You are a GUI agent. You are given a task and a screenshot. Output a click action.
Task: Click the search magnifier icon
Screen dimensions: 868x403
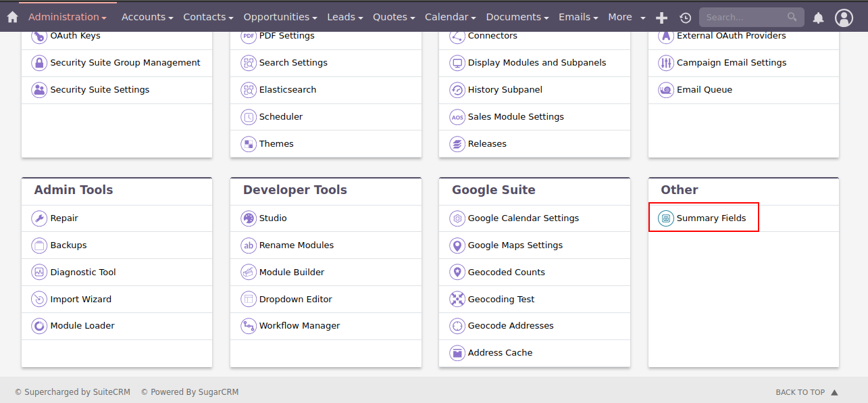tap(792, 17)
